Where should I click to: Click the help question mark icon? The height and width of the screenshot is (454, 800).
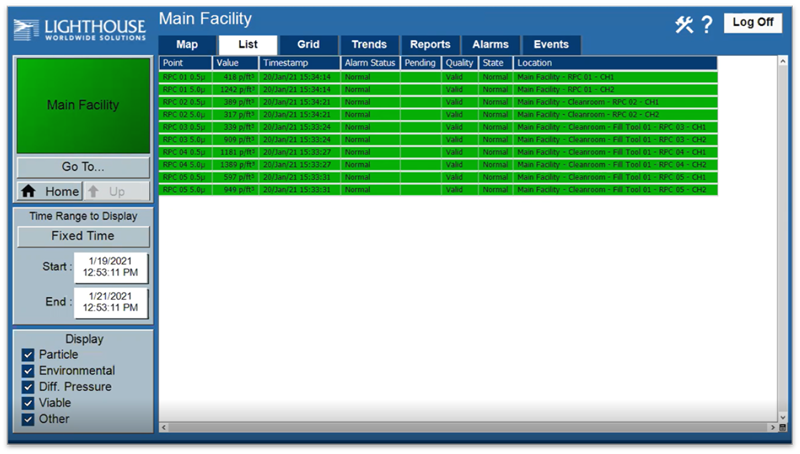click(707, 24)
